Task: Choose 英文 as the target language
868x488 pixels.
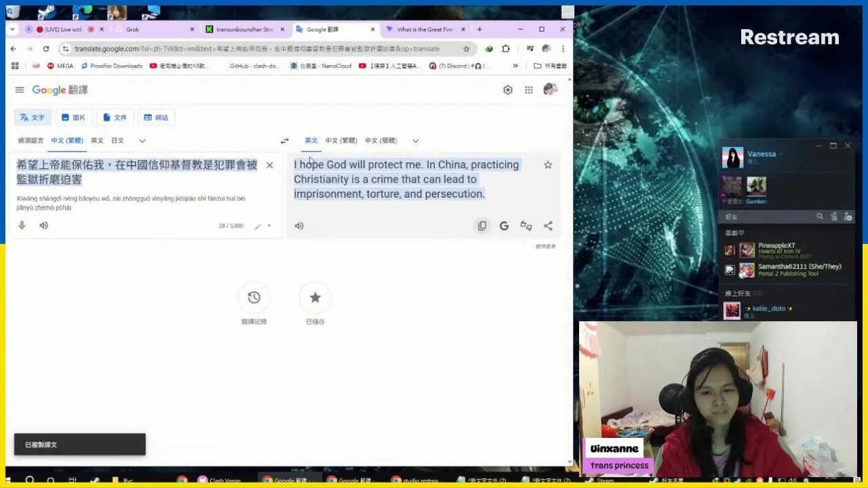Action: coord(311,141)
